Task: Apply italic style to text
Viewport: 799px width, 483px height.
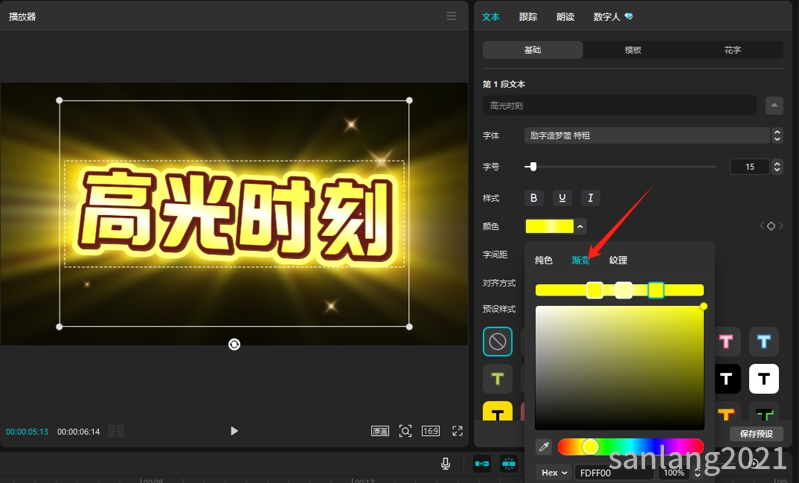Action: click(590, 198)
